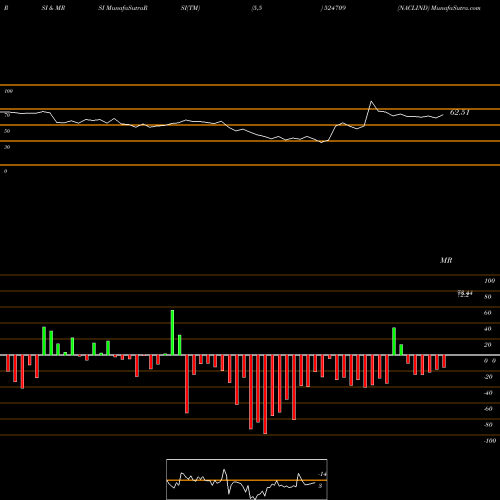Click the '(5,5' parameter text in header
Screen dimensions: 500x500
tap(257, 8)
